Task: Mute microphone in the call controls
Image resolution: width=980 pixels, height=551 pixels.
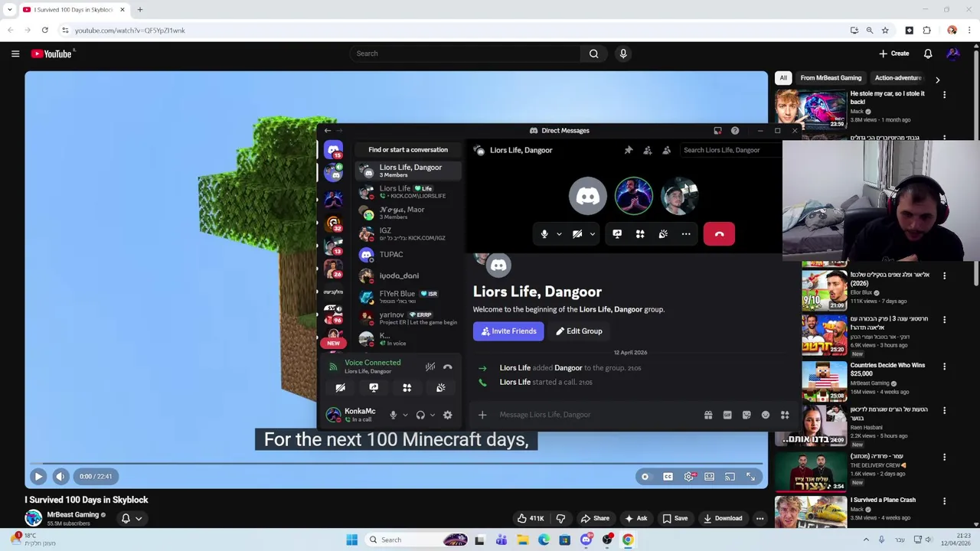Action: pyautogui.click(x=544, y=234)
